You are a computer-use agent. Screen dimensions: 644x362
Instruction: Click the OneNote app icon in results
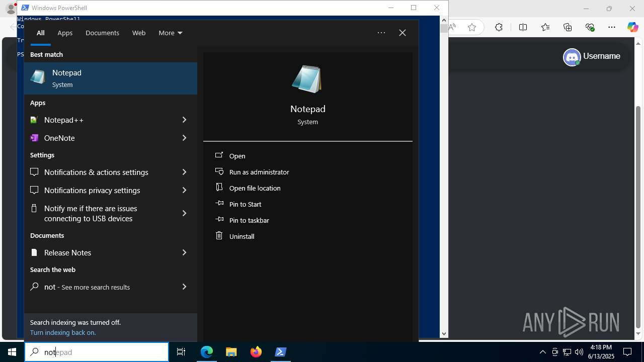pos(34,138)
